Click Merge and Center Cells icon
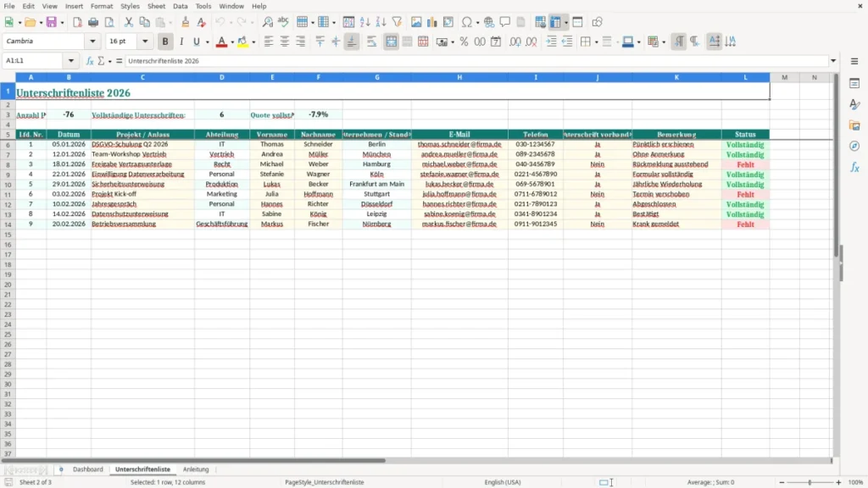 click(391, 42)
